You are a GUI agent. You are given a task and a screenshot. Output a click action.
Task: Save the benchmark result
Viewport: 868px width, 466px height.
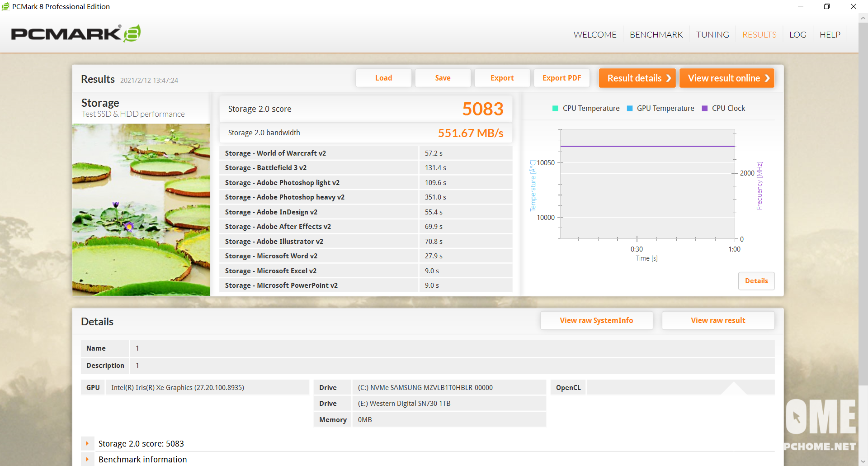[443, 78]
